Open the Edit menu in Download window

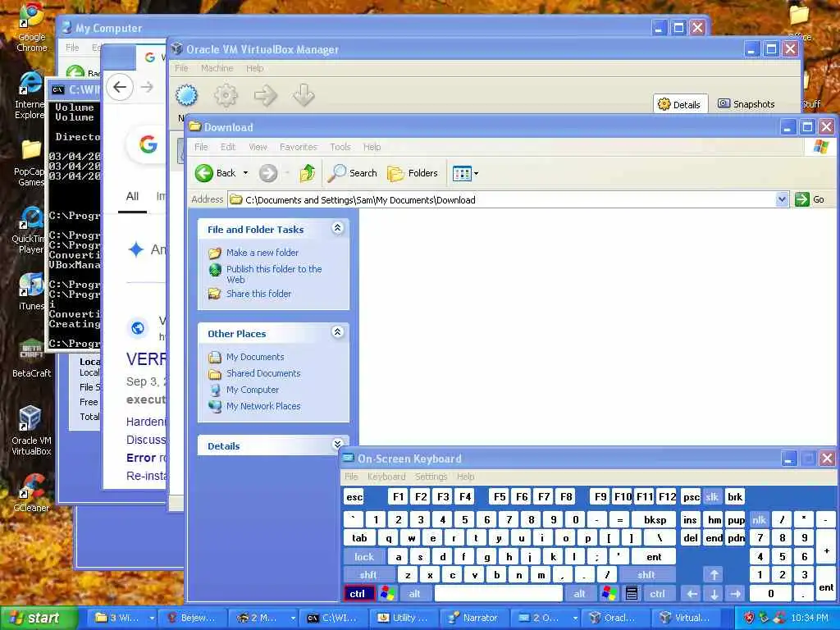pos(228,147)
